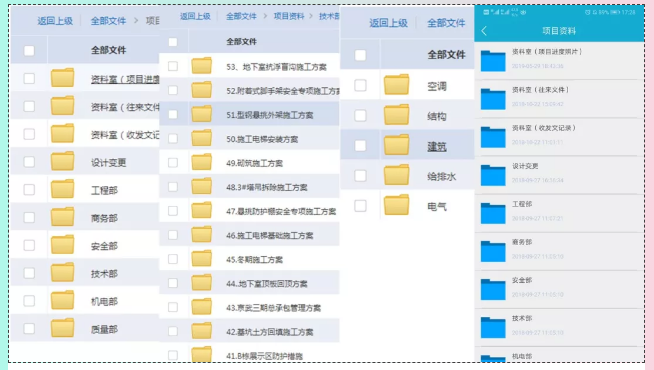Tick the checkbox beside yellow 技术部 folder
The image size is (654, 370).
29,273
